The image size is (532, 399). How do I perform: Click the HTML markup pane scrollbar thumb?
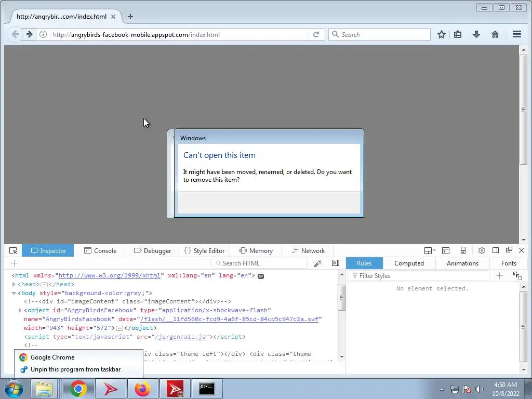tap(342, 298)
